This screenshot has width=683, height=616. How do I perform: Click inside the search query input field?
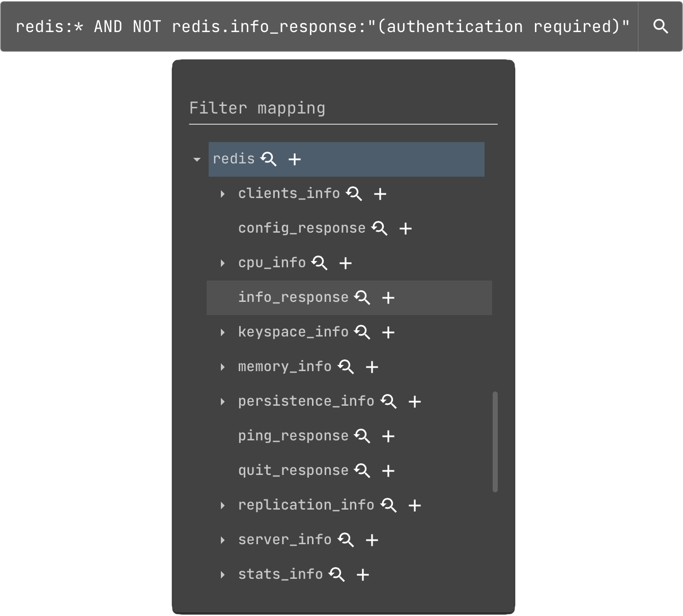click(x=321, y=26)
